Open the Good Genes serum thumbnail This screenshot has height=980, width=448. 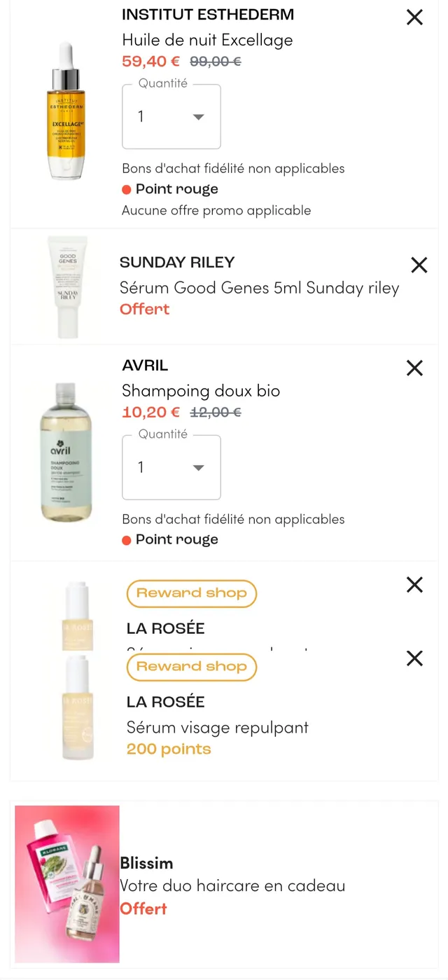coord(66,286)
